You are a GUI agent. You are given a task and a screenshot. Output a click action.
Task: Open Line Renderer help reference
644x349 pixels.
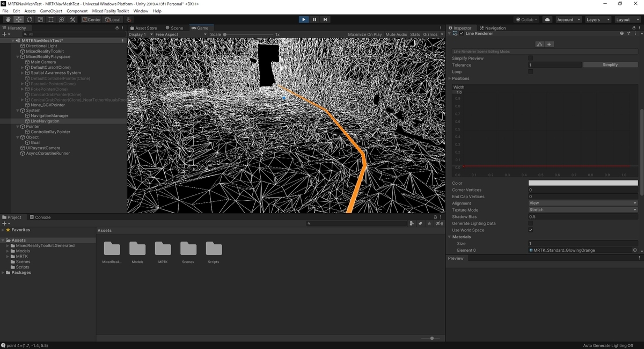(x=622, y=33)
